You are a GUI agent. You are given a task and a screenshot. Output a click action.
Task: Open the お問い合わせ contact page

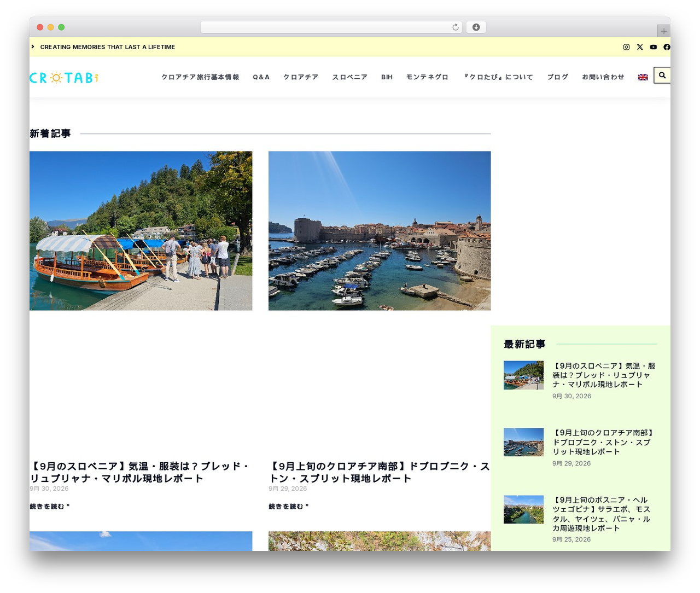pyautogui.click(x=603, y=77)
